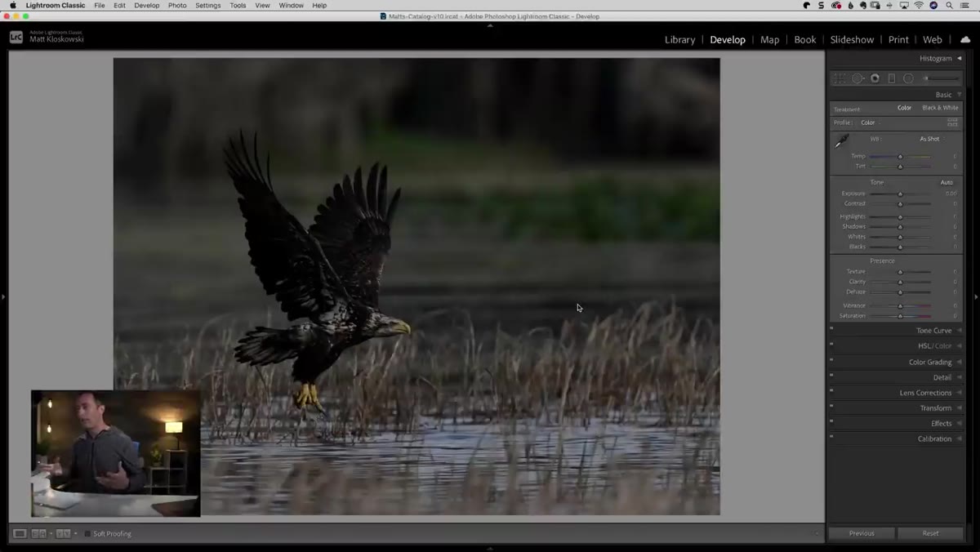Viewport: 980px width, 552px height.
Task: Hide the top module picker panel arrow
Action: (490, 25)
